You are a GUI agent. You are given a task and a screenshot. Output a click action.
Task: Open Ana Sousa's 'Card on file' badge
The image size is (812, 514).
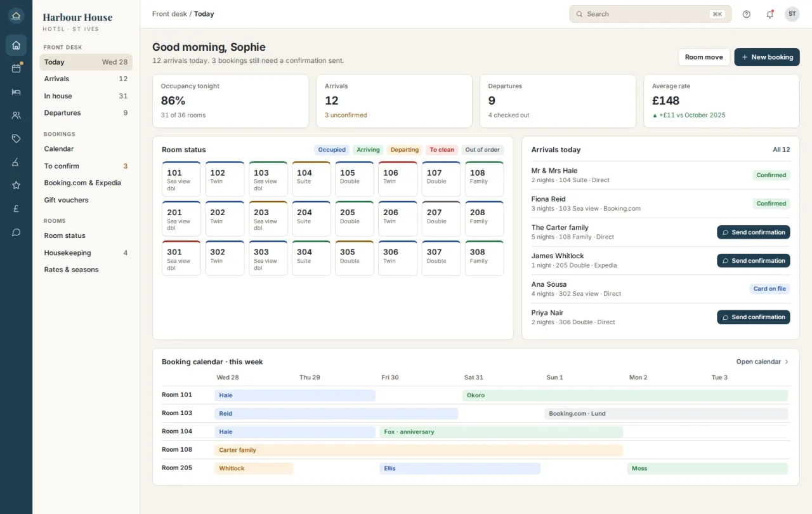[x=769, y=289]
